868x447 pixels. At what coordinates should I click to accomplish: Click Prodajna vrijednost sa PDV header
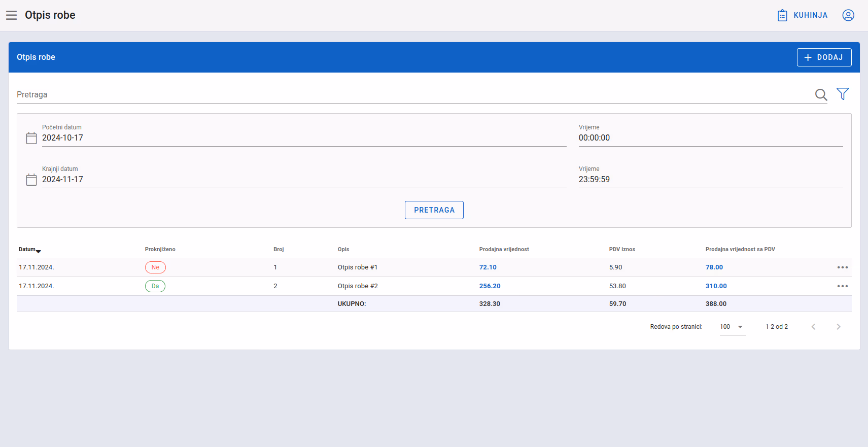740,250
